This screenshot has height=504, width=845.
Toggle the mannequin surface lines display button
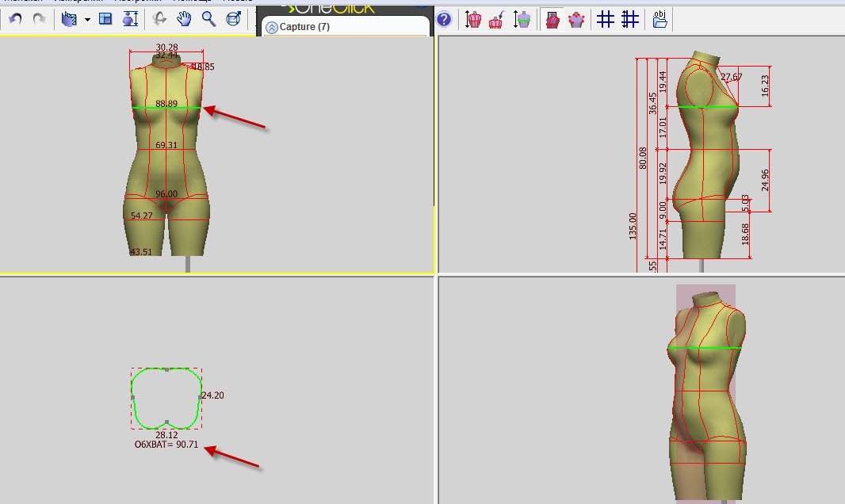coord(552,19)
